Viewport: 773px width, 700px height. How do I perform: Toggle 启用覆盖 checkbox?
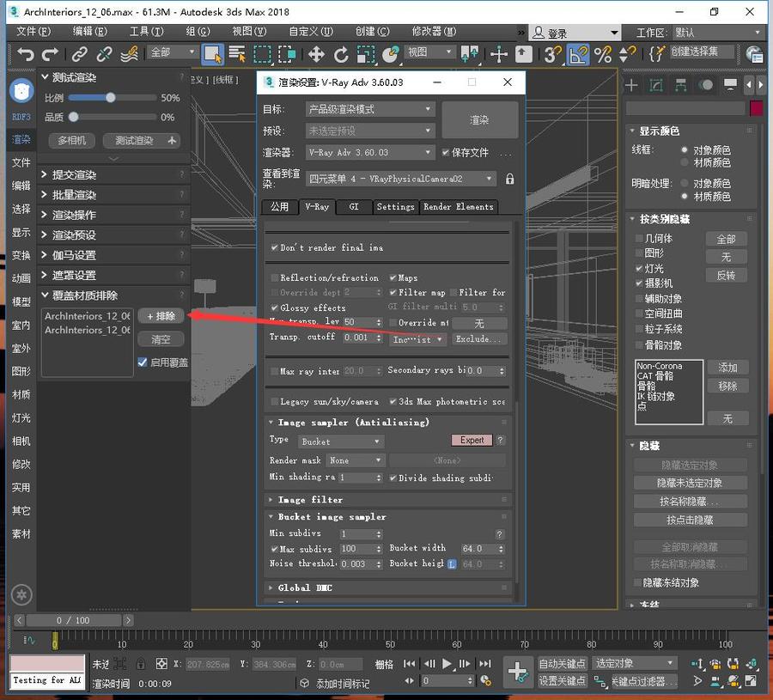pyautogui.click(x=143, y=362)
